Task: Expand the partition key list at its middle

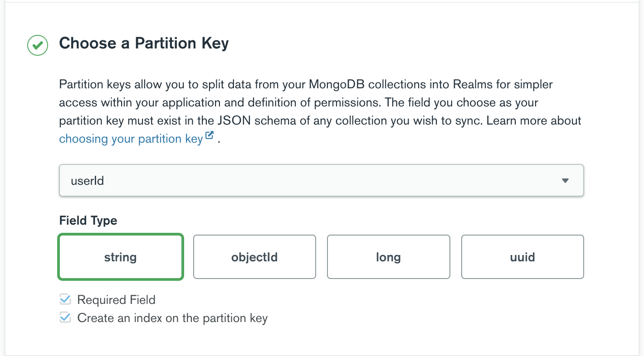Action: pyautogui.click(x=321, y=181)
